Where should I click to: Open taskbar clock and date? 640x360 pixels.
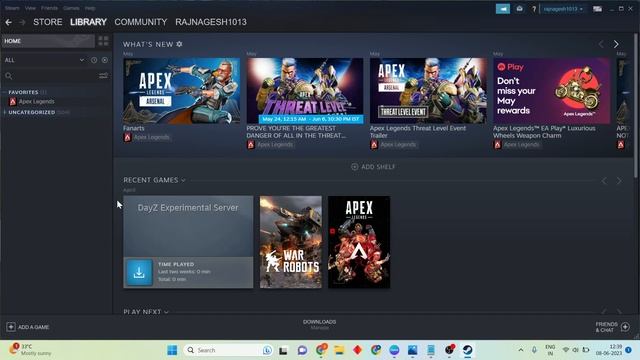pyautogui.click(x=609, y=350)
